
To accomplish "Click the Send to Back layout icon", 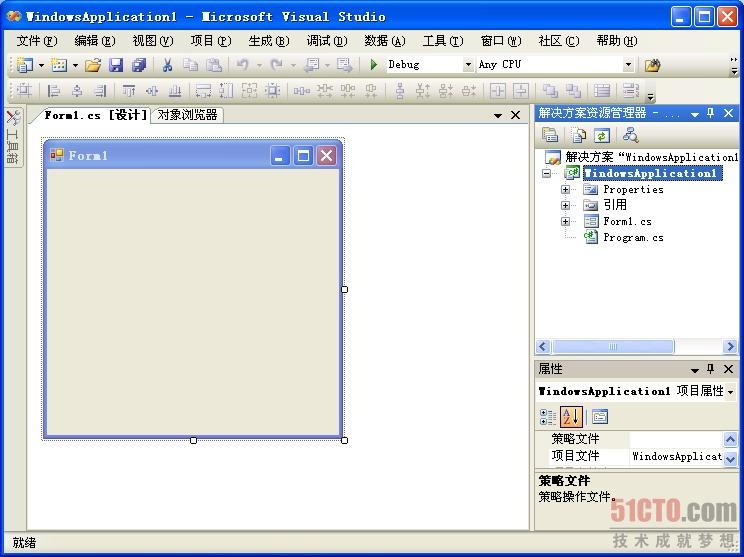I will coord(573,90).
